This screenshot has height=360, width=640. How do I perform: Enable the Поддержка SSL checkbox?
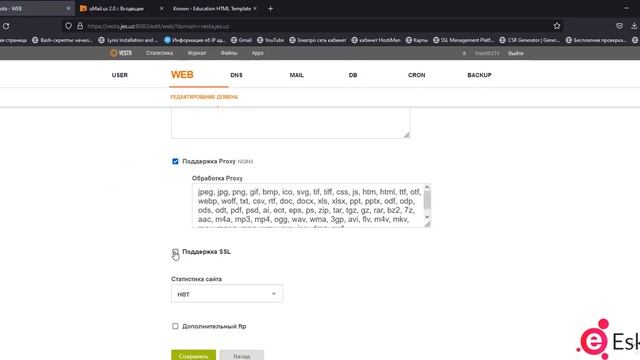pyautogui.click(x=175, y=251)
